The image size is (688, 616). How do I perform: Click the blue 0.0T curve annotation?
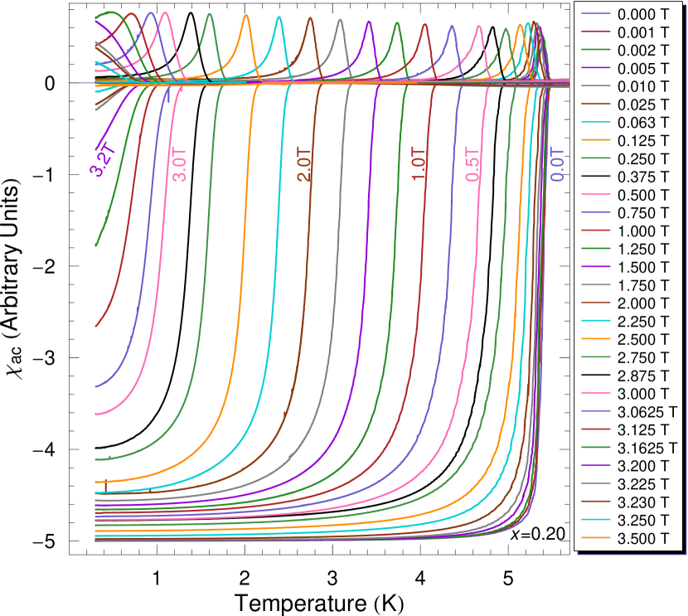click(x=559, y=165)
